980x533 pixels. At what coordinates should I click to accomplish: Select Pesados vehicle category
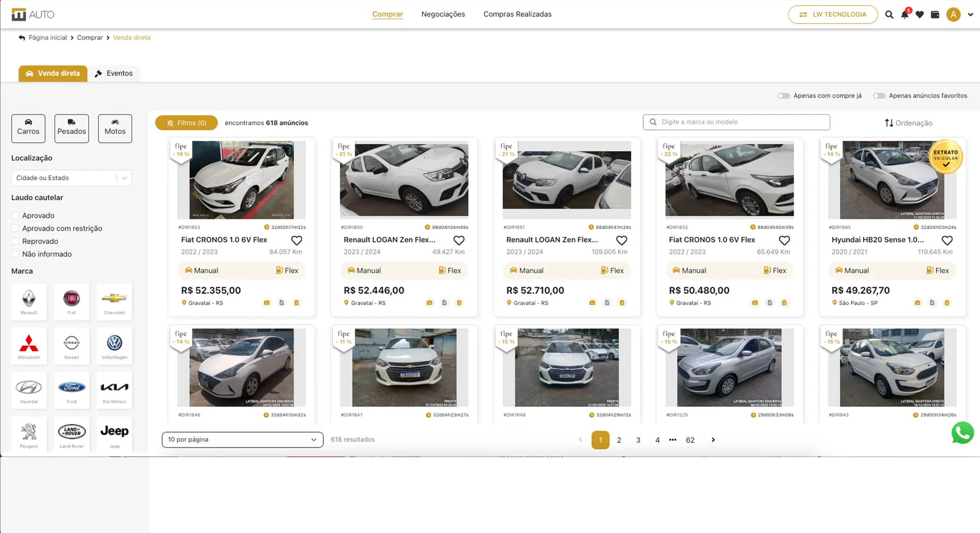point(72,128)
